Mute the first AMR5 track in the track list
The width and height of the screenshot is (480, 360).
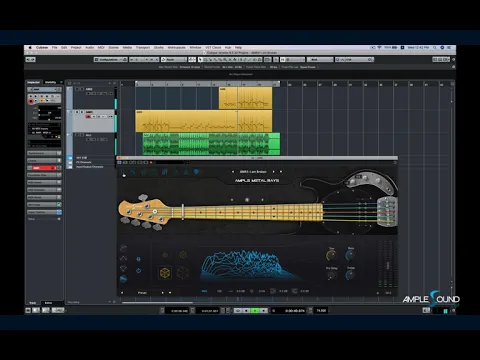[78, 89]
